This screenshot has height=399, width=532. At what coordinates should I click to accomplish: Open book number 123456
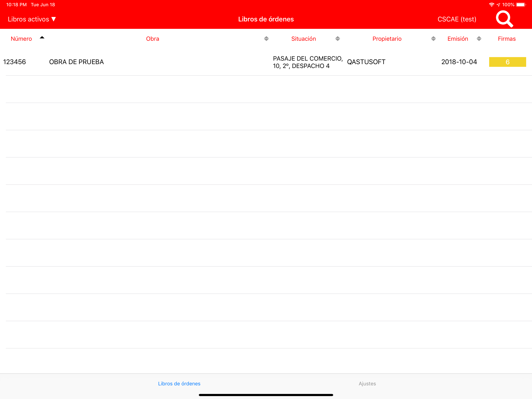point(14,62)
